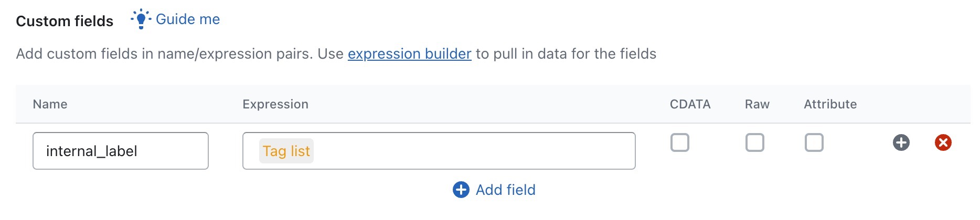
Task: Click the blue plus icon beside Add field
Action: click(461, 190)
